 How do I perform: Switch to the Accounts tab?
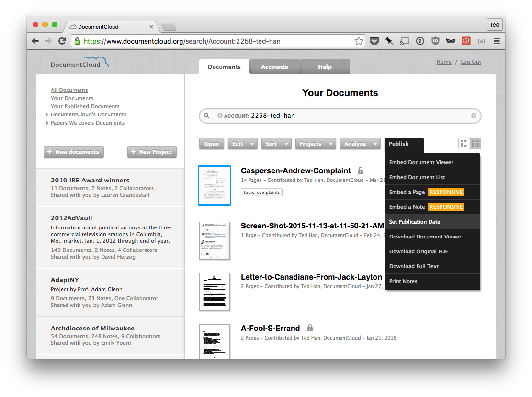[x=274, y=67]
